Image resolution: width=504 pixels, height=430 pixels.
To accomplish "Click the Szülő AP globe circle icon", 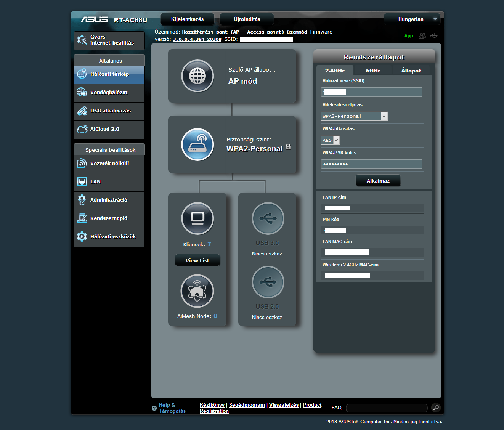I will [x=197, y=76].
